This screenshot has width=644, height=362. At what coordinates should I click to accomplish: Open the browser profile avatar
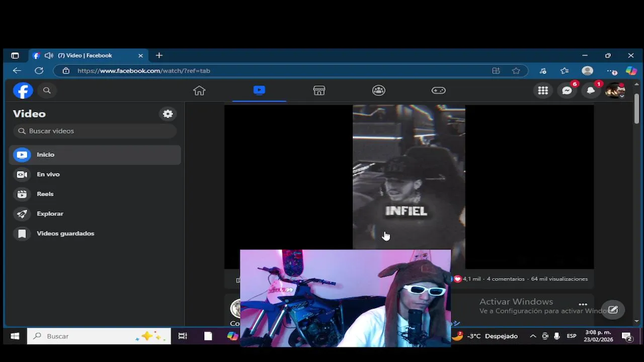tap(587, 71)
